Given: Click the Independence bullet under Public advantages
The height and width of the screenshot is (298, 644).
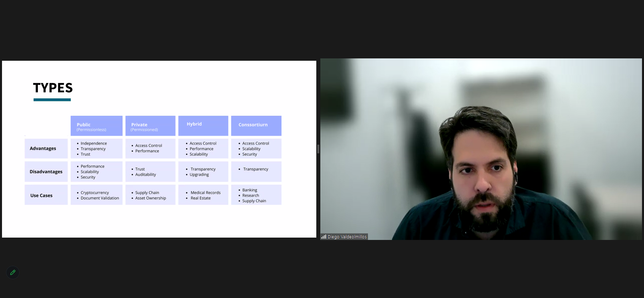Looking at the screenshot, I should [94, 143].
